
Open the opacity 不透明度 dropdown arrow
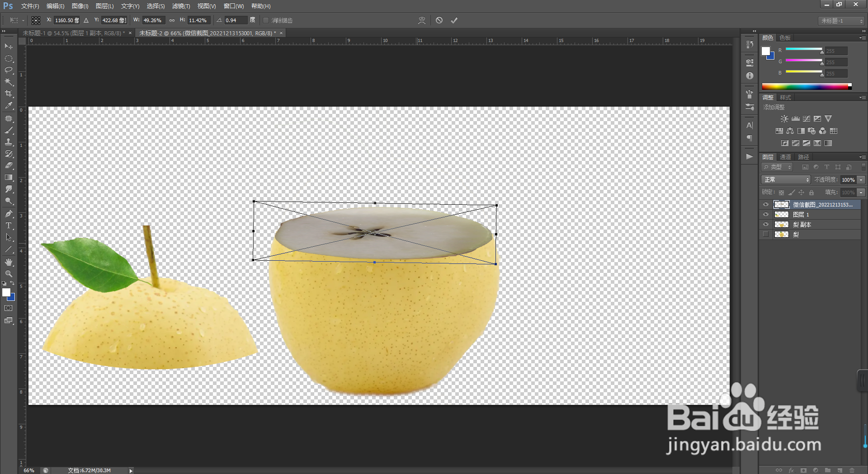pyautogui.click(x=861, y=180)
